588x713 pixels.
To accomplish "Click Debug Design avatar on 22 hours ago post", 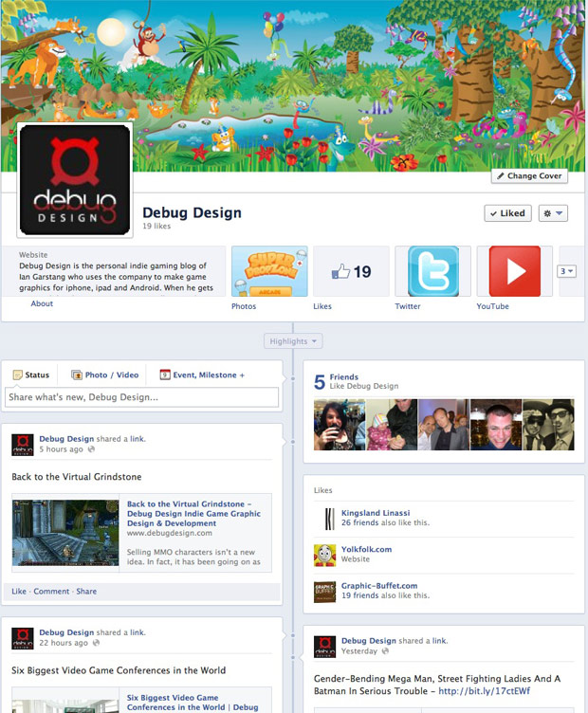I will [x=23, y=638].
